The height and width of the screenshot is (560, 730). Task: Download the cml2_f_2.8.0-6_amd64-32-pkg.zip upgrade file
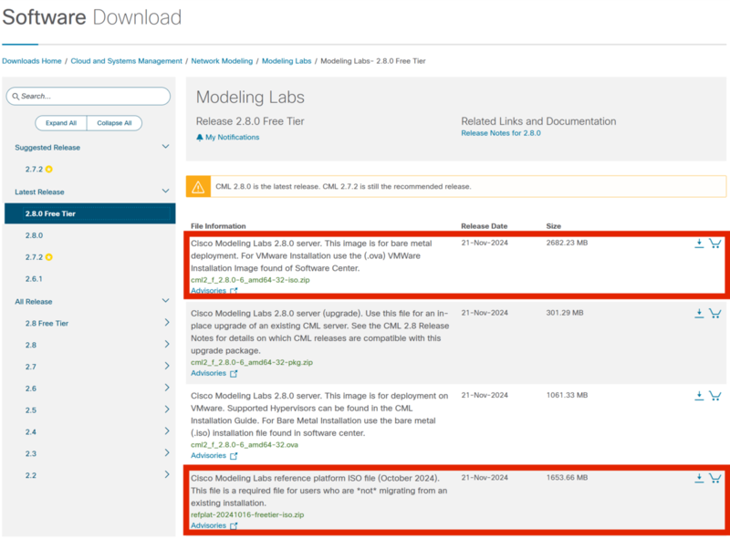699,313
